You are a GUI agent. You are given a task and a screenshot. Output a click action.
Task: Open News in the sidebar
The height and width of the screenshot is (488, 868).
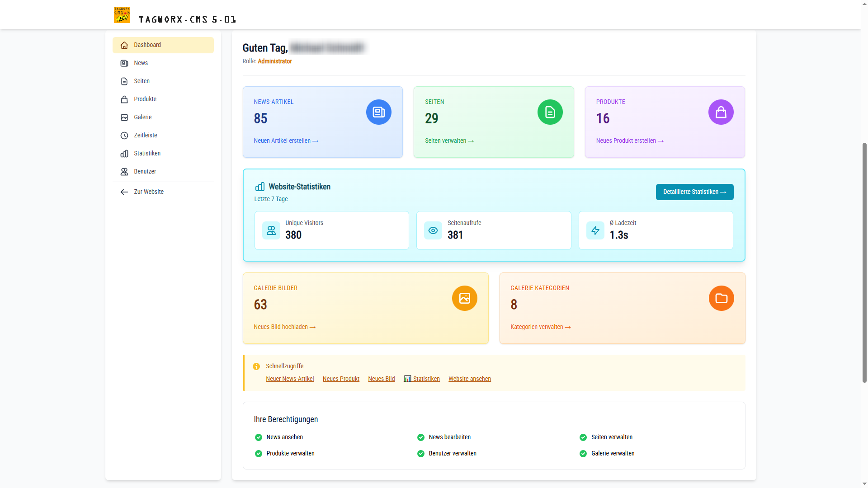[141, 63]
